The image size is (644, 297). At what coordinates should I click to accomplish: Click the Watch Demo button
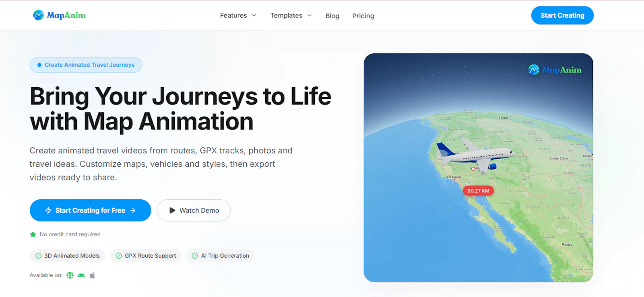(x=194, y=210)
